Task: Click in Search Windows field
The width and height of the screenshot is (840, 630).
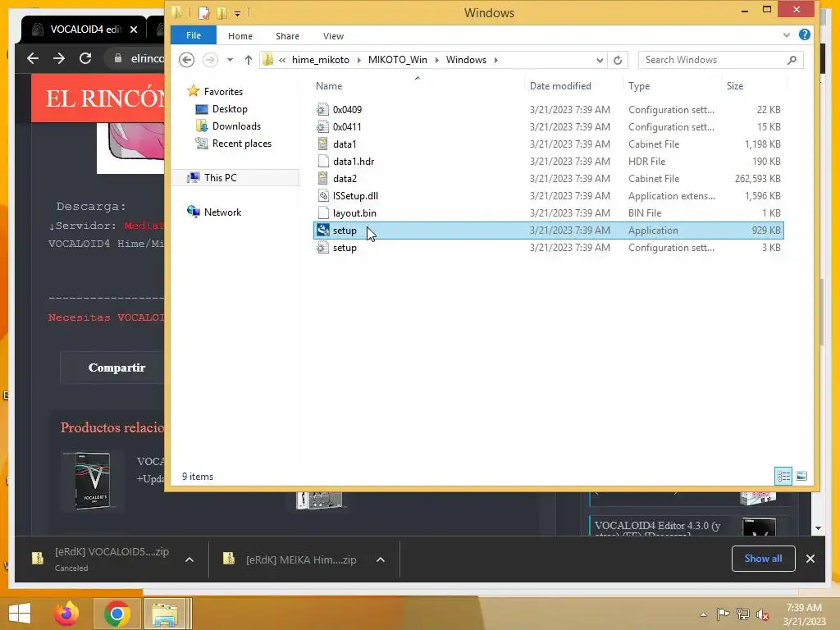Action: [x=720, y=60]
